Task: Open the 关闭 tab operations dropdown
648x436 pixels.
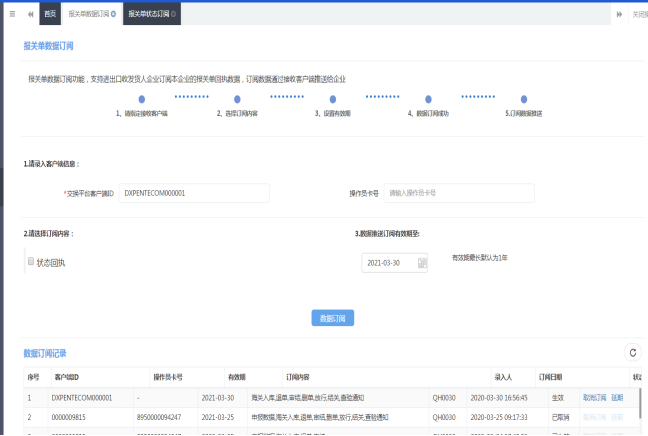Action: coord(638,14)
